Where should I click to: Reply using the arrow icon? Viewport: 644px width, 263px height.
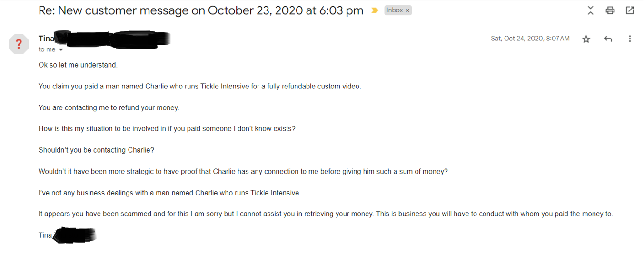(x=608, y=39)
